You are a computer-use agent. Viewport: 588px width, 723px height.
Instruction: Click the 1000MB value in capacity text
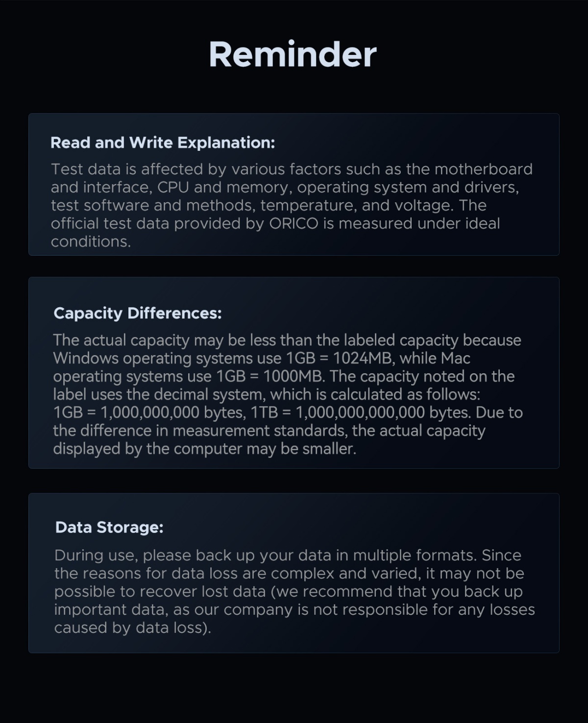pos(293,376)
